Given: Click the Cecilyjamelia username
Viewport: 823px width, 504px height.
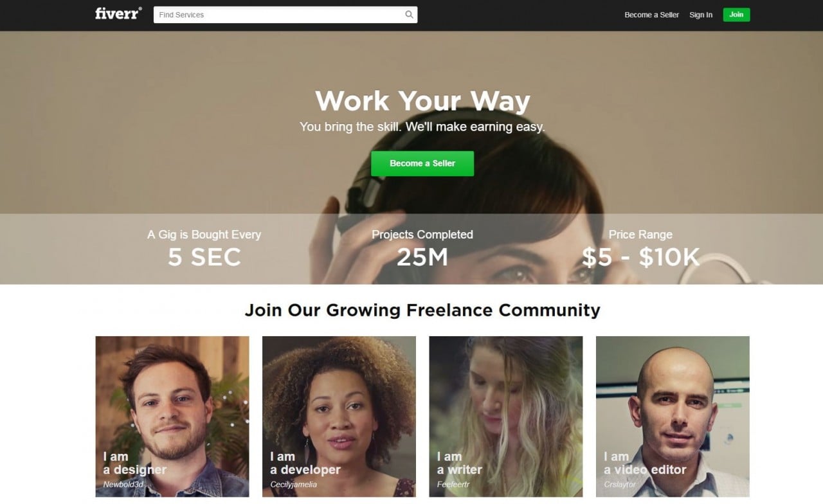Looking at the screenshot, I should pyautogui.click(x=293, y=484).
